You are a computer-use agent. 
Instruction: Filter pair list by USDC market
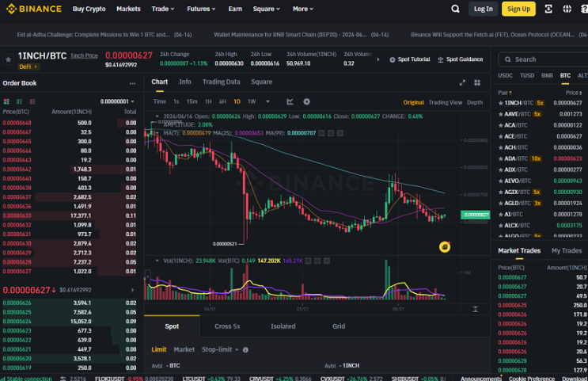[x=505, y=76]
